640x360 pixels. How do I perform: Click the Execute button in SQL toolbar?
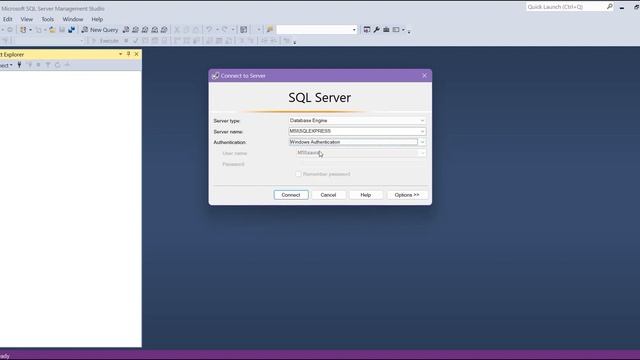tap(105, 41)
